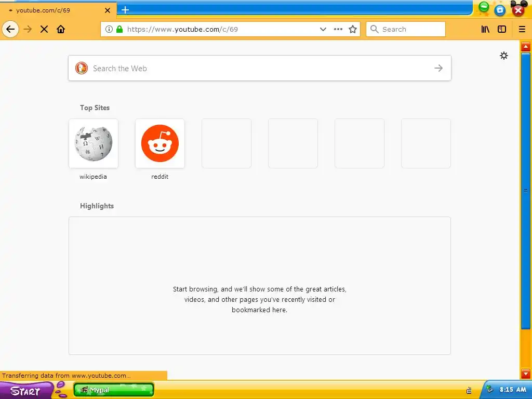Toggle the sidebar view icon
The width and height of the screenshot is (532, 399).
click(x=502, y=29)
